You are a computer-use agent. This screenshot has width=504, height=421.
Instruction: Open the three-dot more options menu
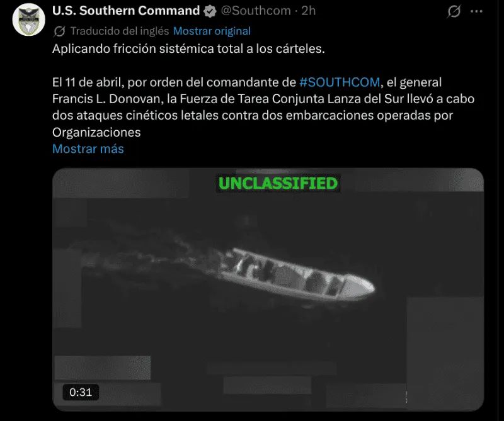476,11
